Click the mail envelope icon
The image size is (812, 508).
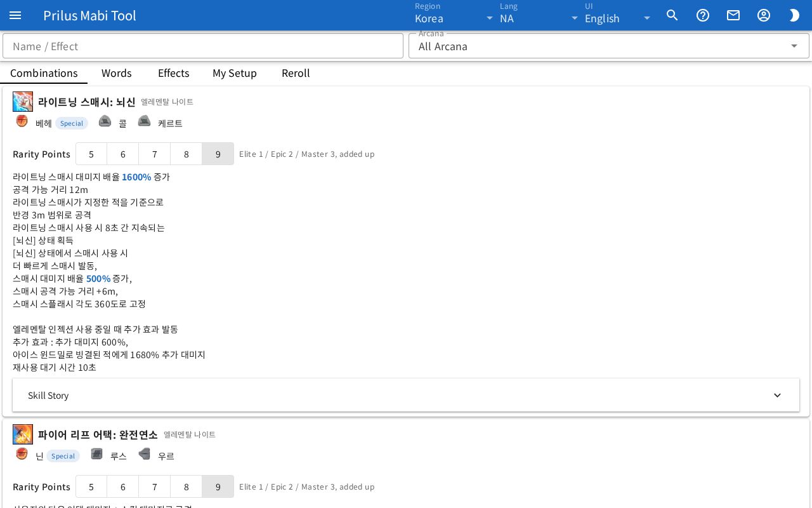[733, 15]
